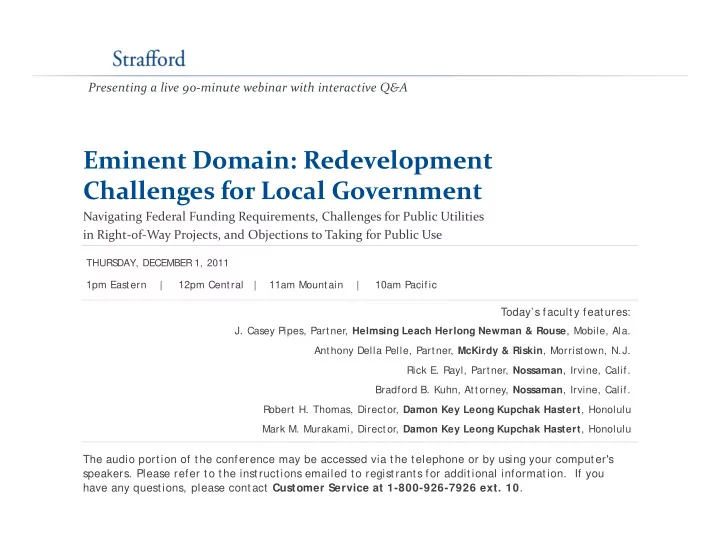The height and width of the screenshot is (557, 720).
Task: Click 'Nossaman' in Bradford B. Kuhn's row
Action: (537, 390)
